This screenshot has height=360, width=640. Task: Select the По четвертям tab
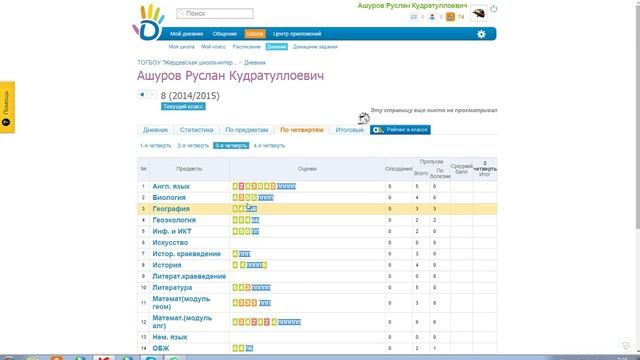tap(302, 130)
